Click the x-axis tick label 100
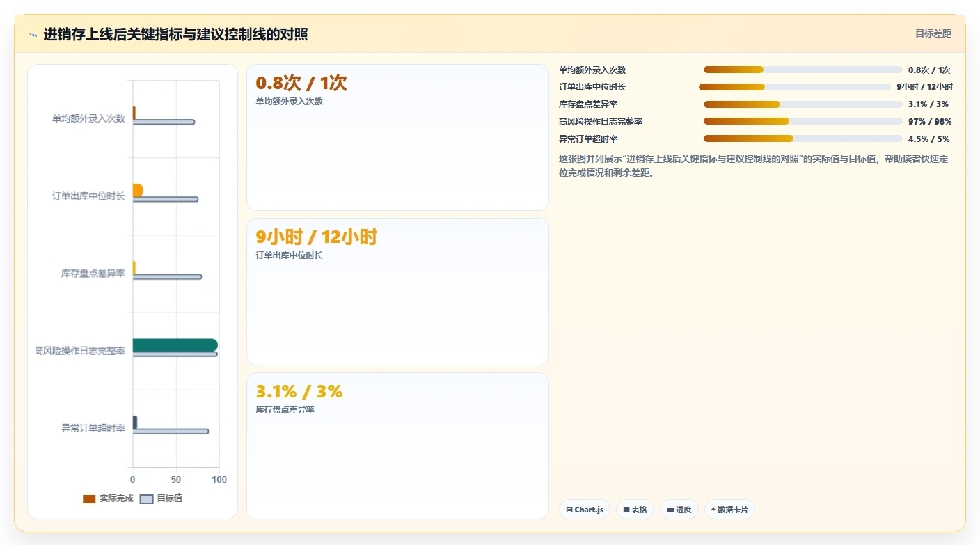980x545 pixels. (219, 480)
